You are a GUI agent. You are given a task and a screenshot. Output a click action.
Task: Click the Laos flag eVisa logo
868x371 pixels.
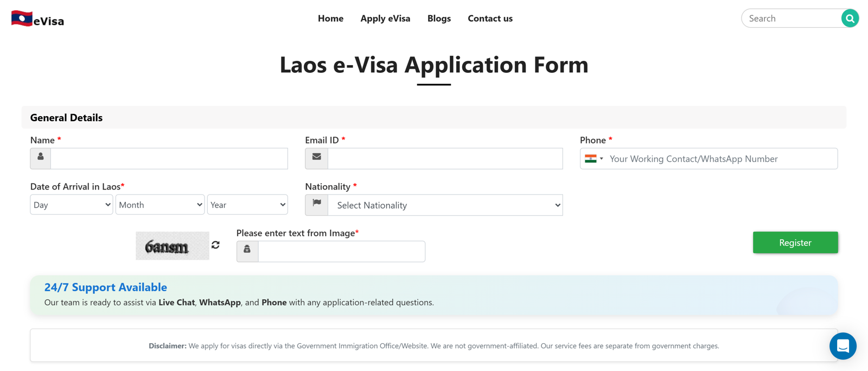click(37, 20)
